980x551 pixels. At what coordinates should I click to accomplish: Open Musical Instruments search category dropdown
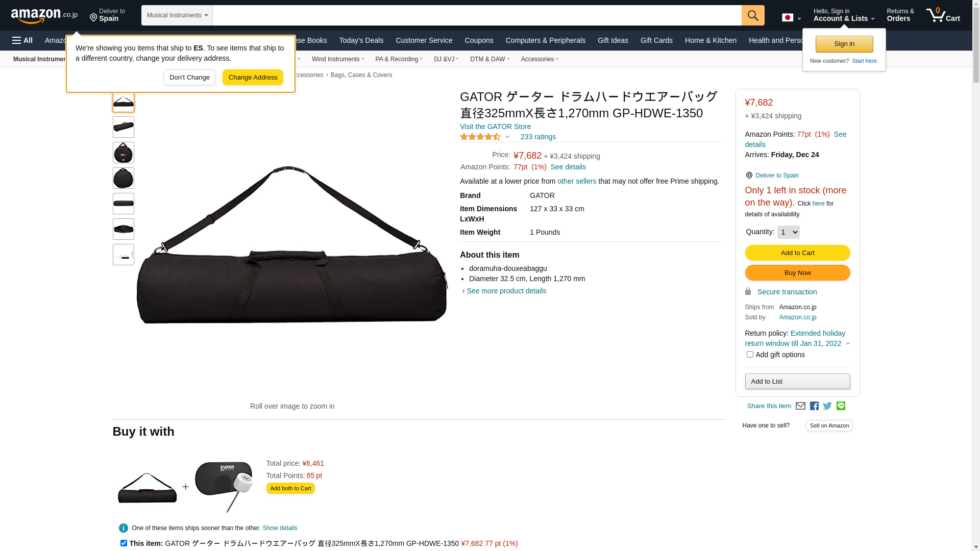pos(177,15)
